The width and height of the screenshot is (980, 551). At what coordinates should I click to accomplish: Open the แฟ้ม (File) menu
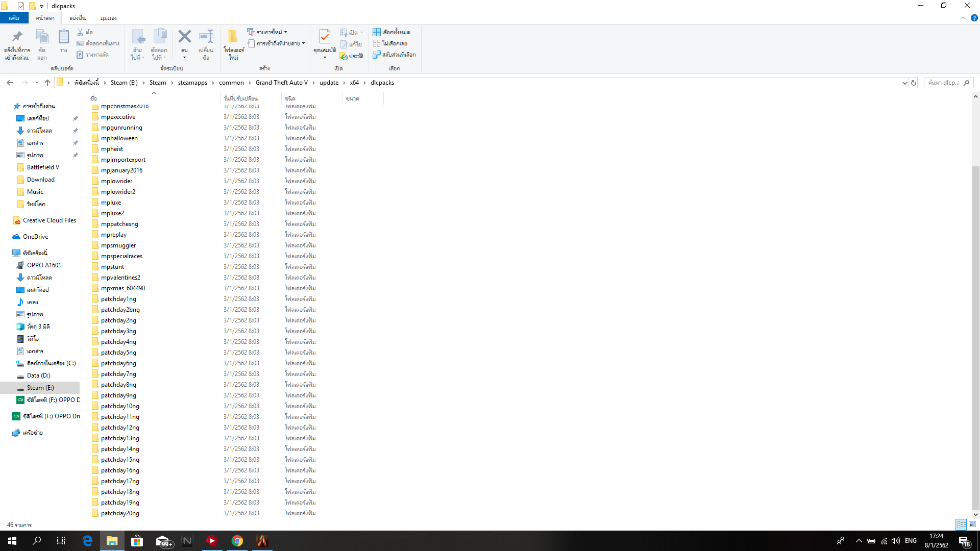click(14, 17)
